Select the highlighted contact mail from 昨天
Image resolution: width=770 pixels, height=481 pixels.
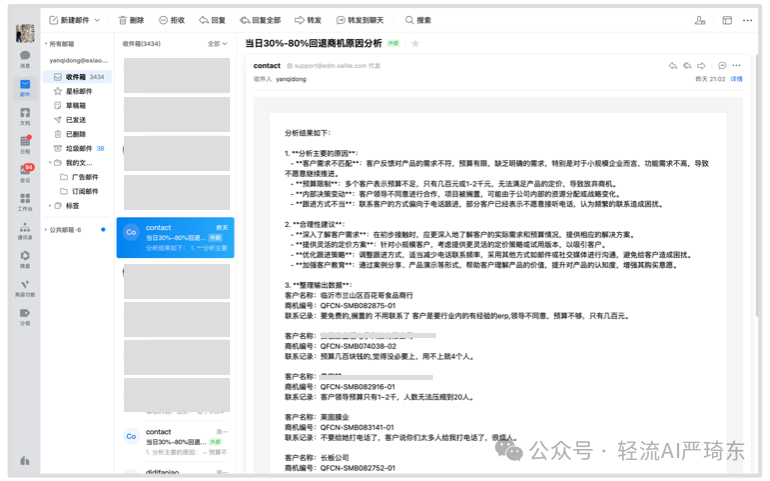coord(175,238)
